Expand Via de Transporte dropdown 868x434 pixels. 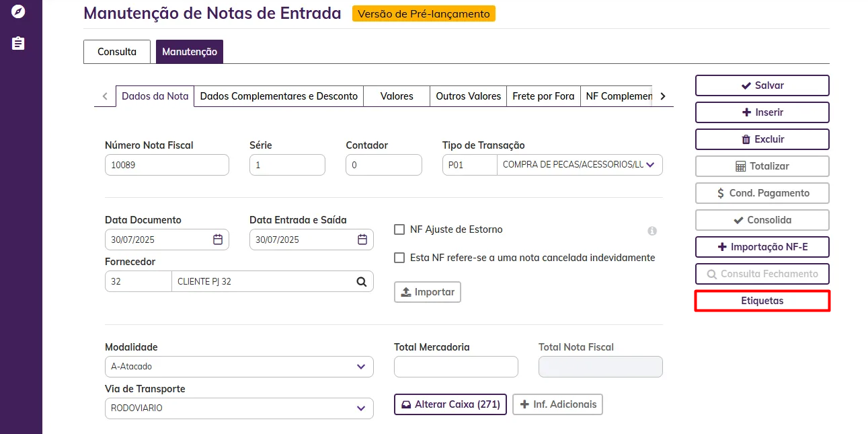click(x=360, y=408)
